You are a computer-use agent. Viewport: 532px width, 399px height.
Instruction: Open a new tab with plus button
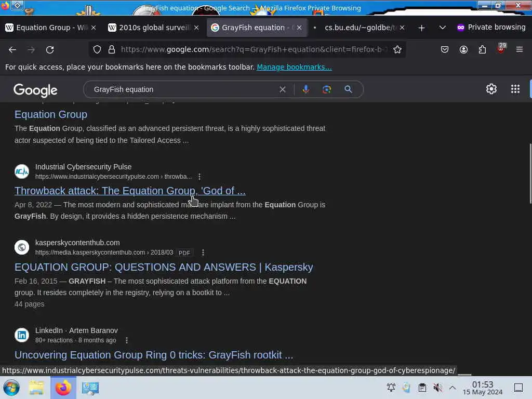point(421,28)
